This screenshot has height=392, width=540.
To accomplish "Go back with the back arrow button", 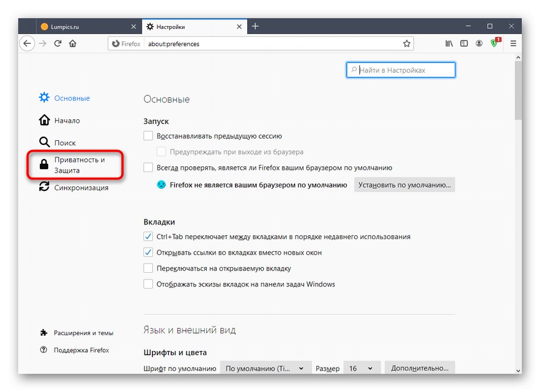I will pos(27,44).
